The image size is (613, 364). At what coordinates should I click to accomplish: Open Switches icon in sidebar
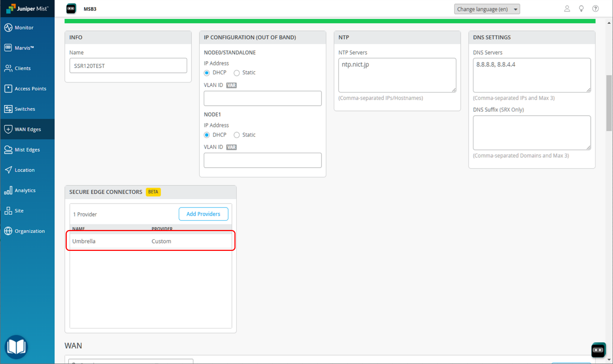click(x=8, y=109)
